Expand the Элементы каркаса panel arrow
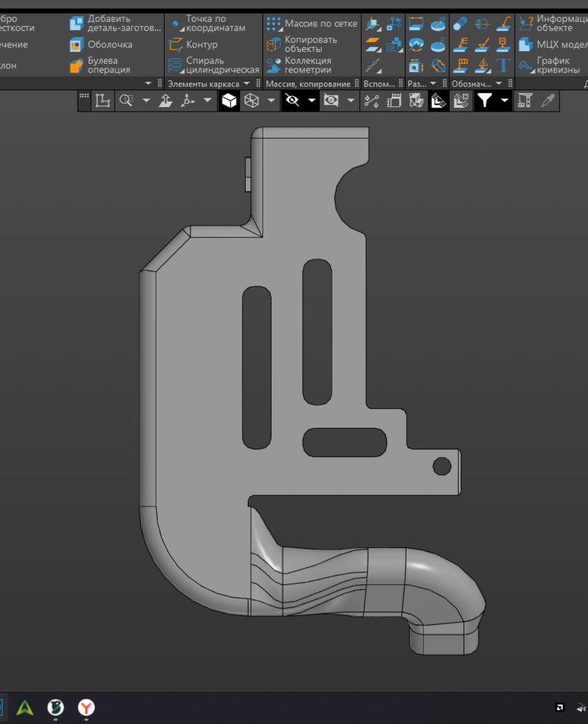Screen dimensions: 588x724 (247, 84)
